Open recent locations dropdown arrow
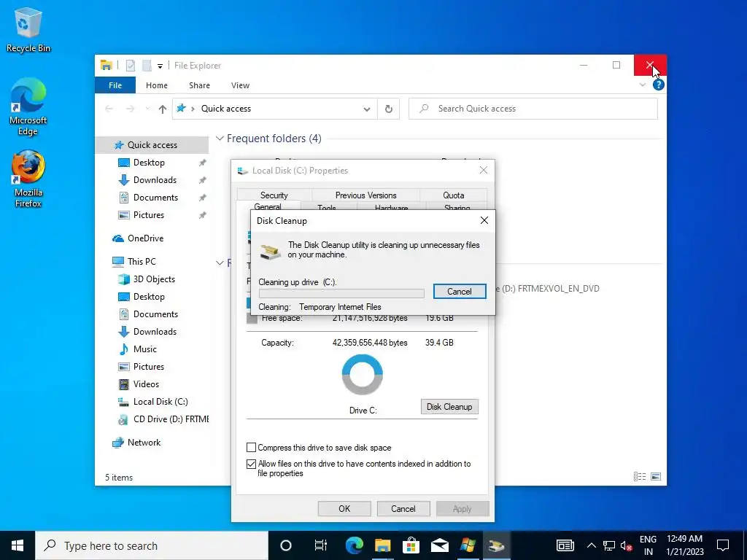The height and width of the screenshot is (560, 747). point(147,109)
